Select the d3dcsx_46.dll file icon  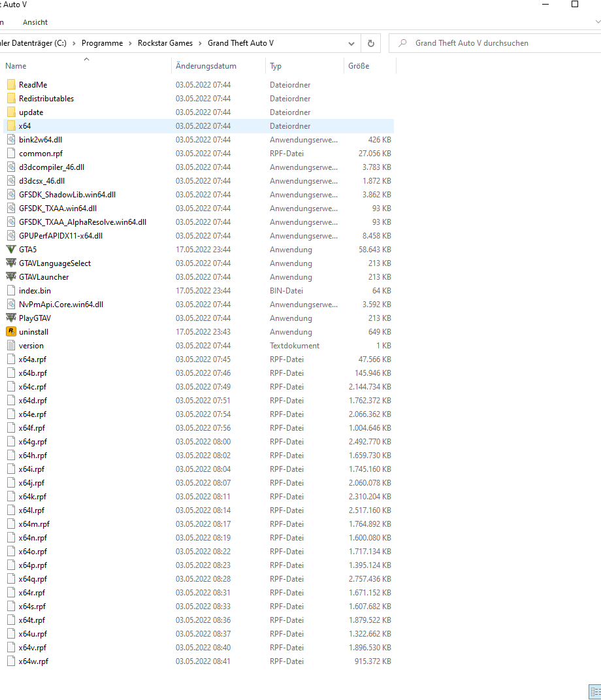11,181
